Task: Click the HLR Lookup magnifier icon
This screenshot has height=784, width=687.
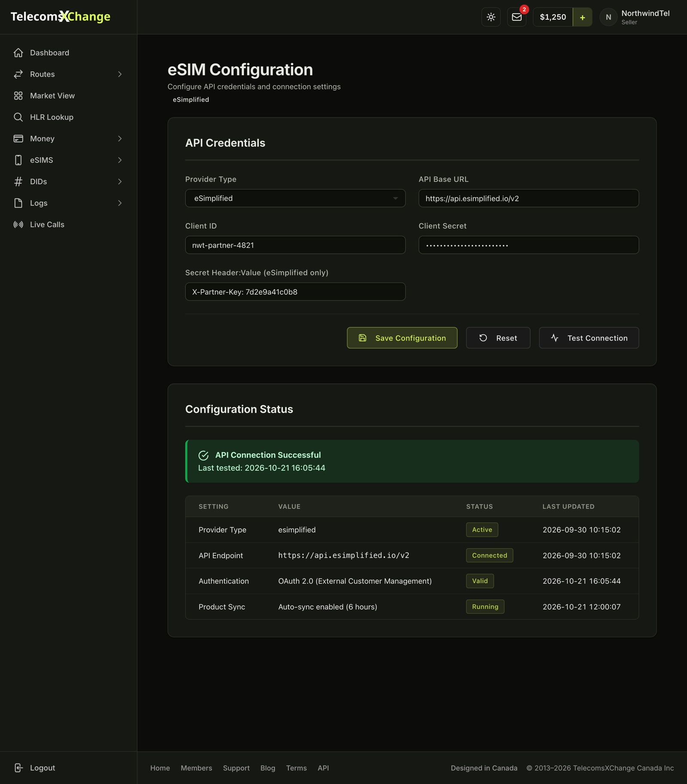Action: [x=18, y=117]
